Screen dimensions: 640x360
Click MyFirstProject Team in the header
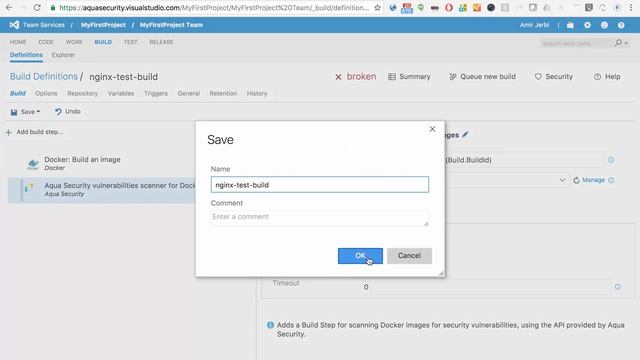coord(171,25)
